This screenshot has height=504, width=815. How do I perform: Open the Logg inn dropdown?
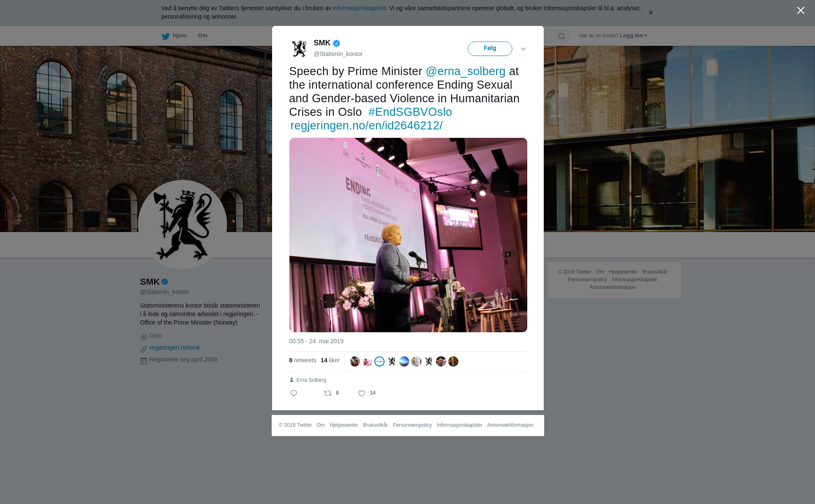[633, 36]
